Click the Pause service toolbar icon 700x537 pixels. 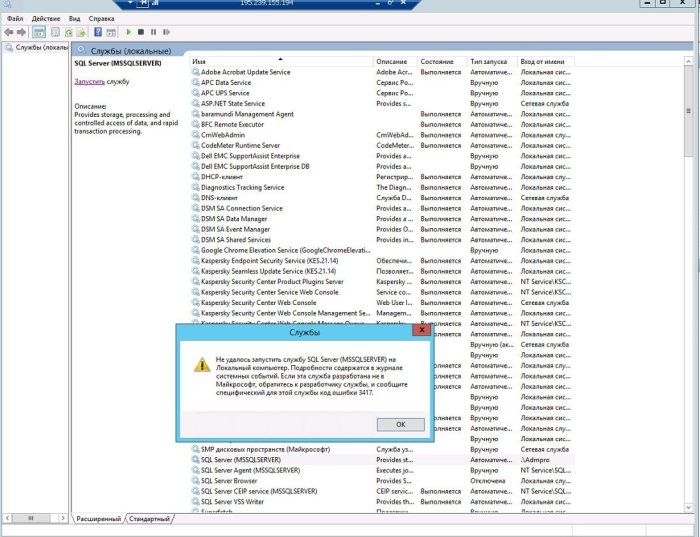click(x=153, y=32)
